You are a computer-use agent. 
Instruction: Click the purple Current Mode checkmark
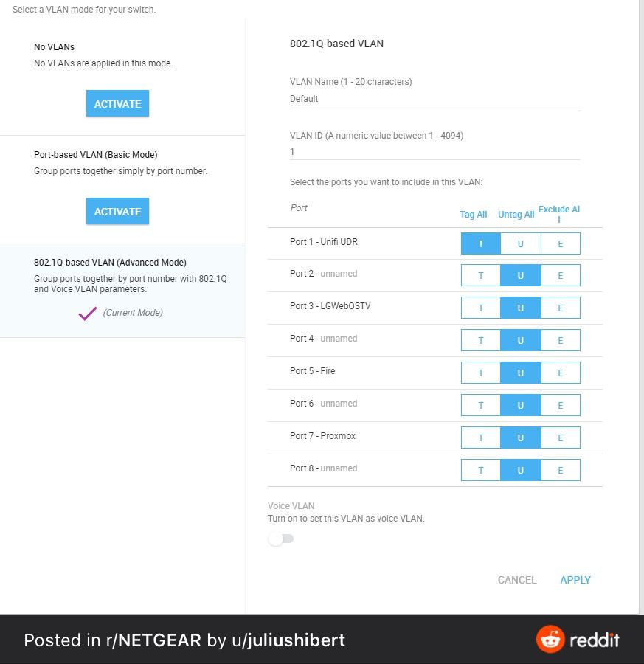pos(88,313)
